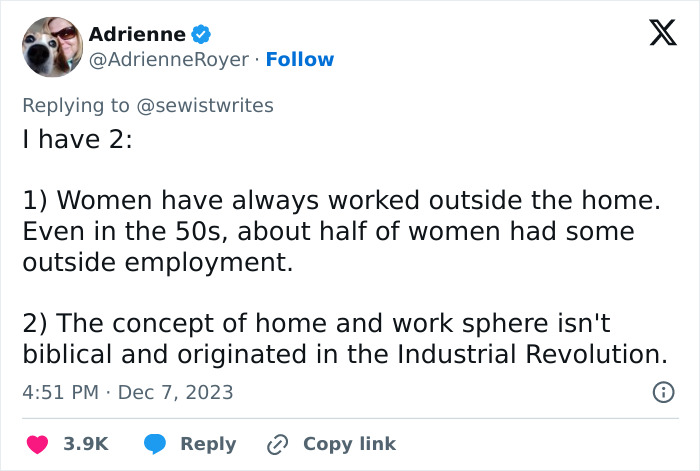Open the @sewistwrites mention
The image size is (700, 471).
pyautogui.click(x=207, y=105)
